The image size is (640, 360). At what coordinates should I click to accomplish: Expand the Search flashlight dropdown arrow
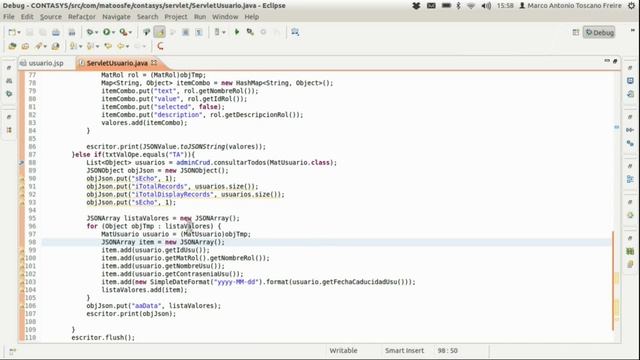(45, 47)
